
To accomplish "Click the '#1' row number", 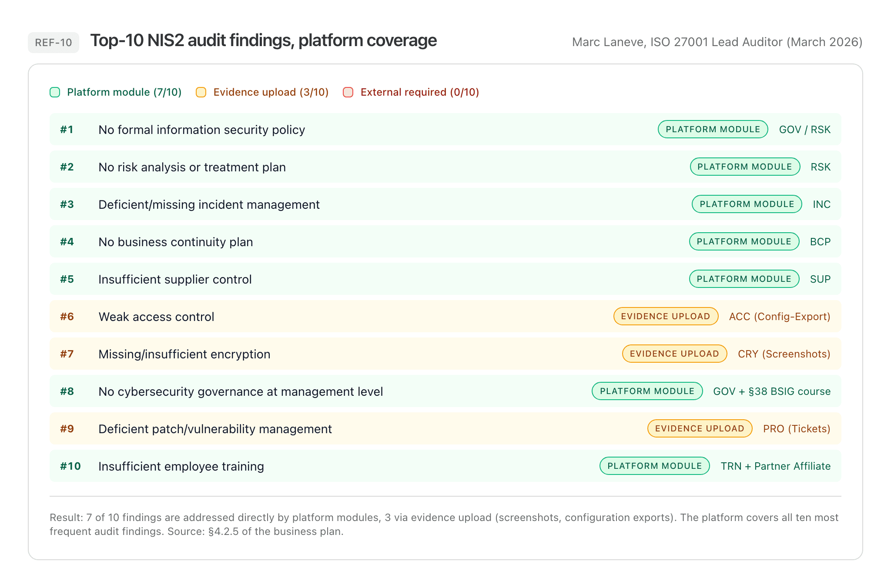I will coord(67,130).
